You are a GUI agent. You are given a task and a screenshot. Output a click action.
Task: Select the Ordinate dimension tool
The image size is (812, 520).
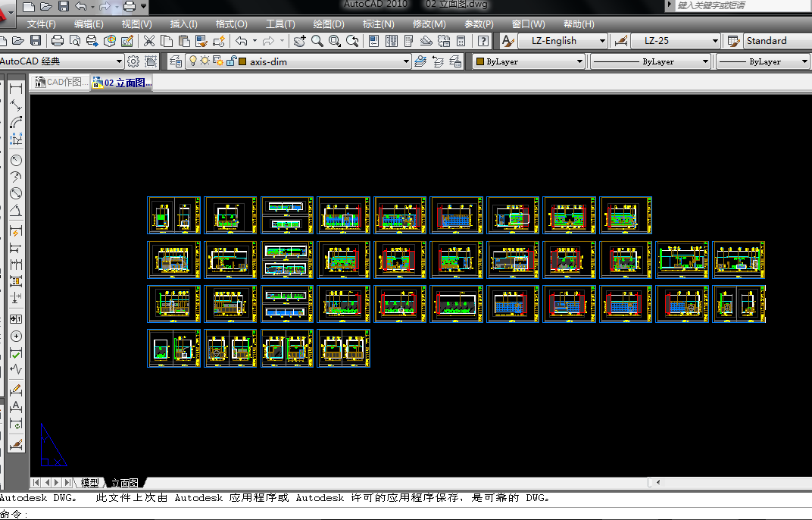[x=16, y=139]
